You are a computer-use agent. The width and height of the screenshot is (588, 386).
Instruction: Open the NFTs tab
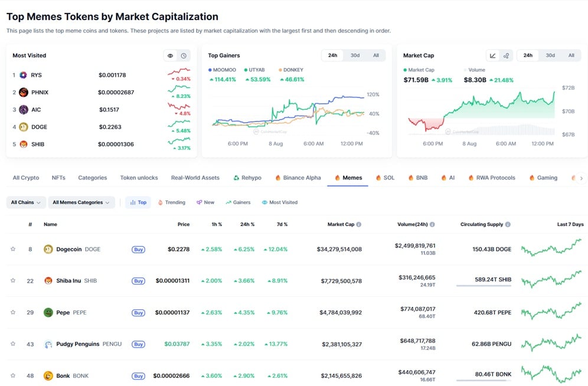coord(58,178)
